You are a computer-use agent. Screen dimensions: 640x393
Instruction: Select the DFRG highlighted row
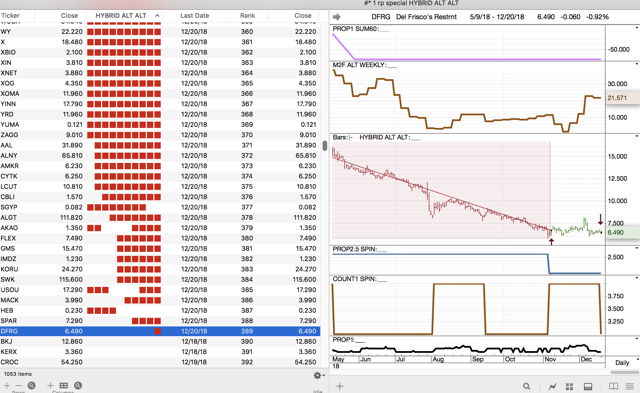(160, 331)
